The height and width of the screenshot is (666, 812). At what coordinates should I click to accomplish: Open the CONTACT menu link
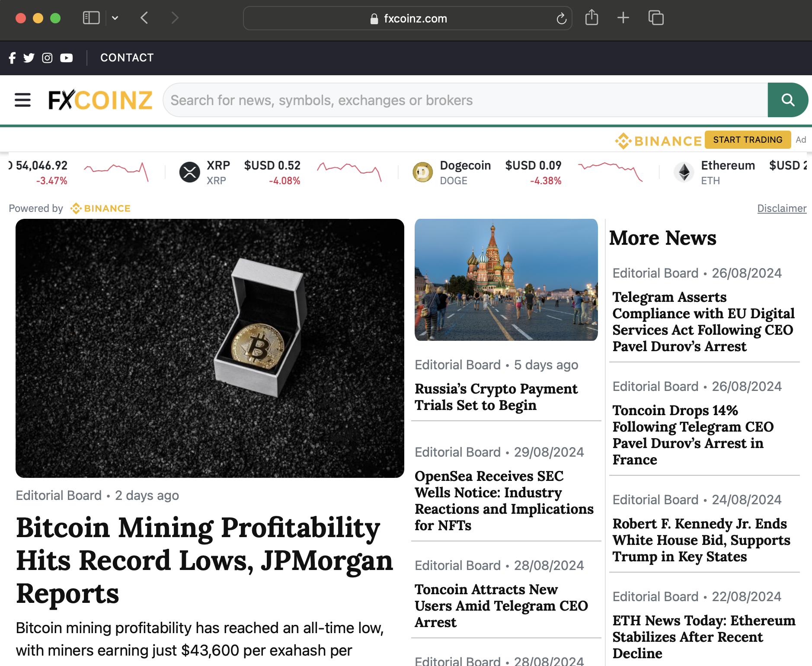(x=127, y=58)
